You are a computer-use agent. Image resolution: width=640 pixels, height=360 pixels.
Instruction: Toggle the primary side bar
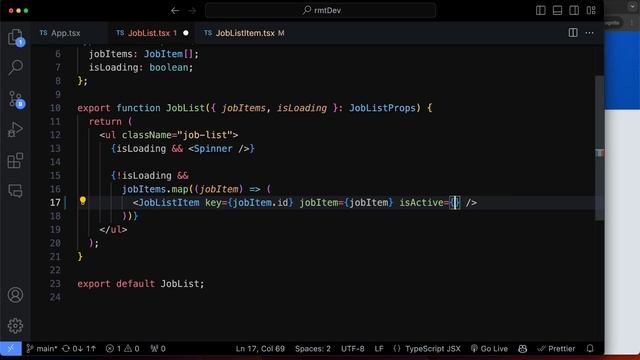[541, 11]
